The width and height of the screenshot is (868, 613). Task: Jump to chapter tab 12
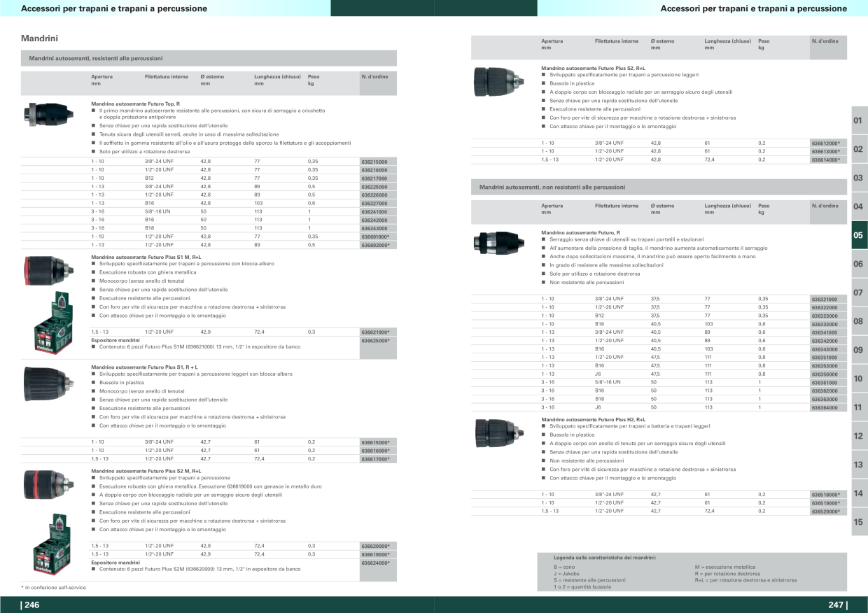pyautogui.click(x=859, y=436)
